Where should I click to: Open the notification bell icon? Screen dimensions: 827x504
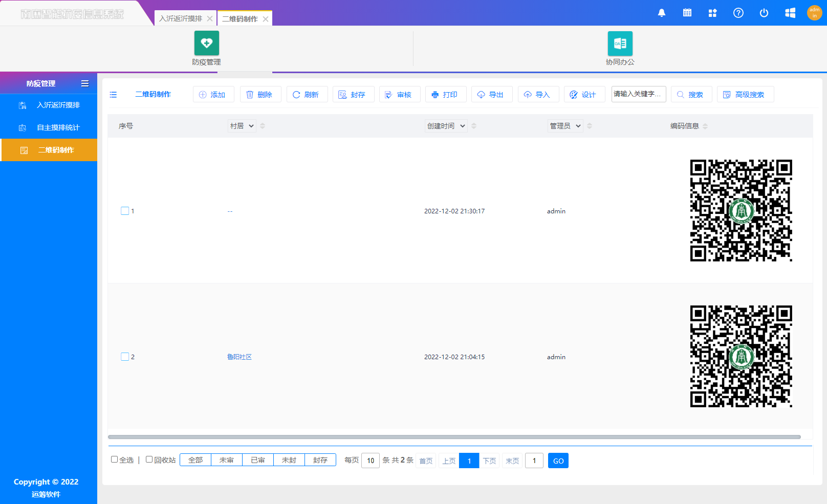pos(662,13)
